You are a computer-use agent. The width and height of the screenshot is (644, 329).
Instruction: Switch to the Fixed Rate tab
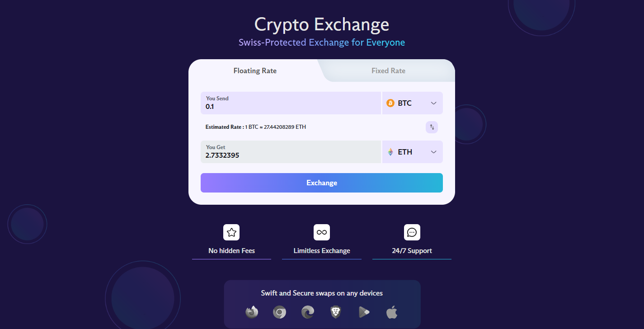[388, 70]
